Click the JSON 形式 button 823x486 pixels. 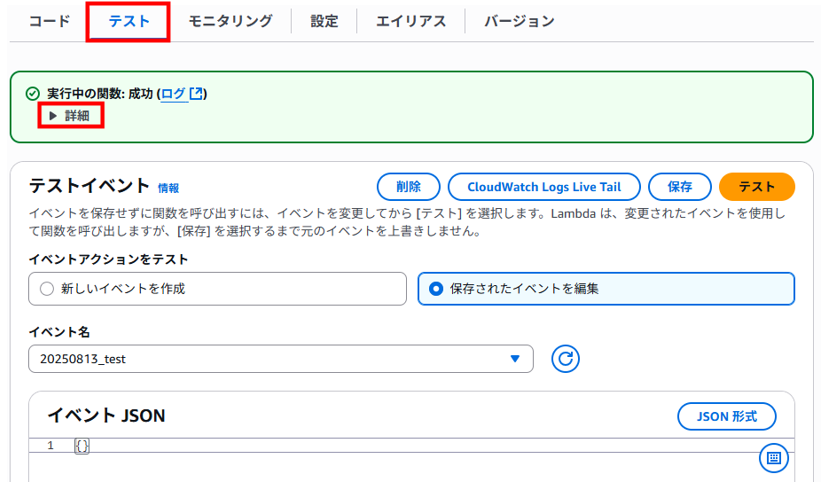coord(726,417)
